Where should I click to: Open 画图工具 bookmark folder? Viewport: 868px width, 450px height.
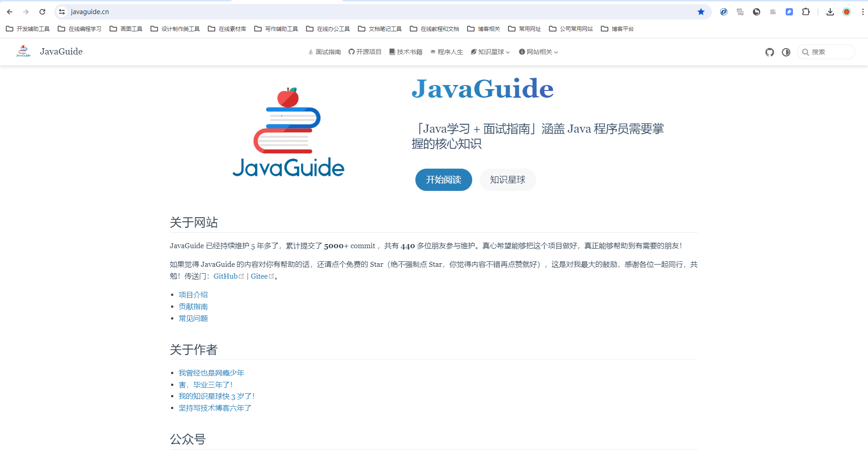pos(126,29)
